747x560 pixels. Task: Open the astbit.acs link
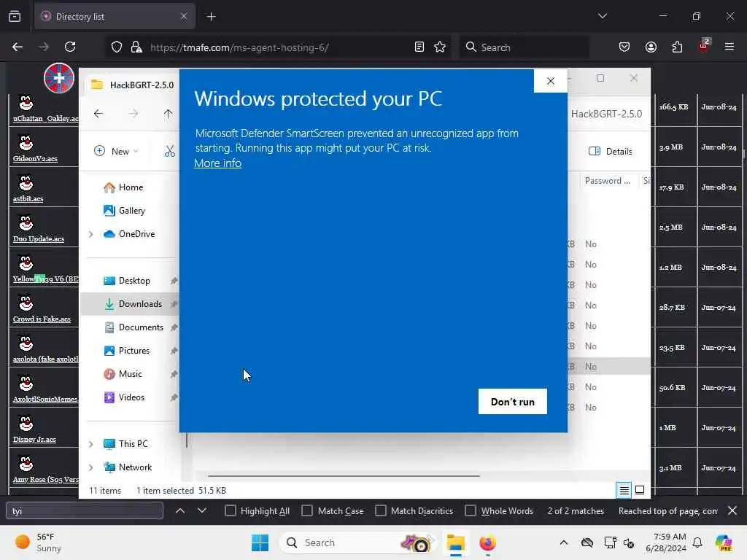tap(28, 198)
